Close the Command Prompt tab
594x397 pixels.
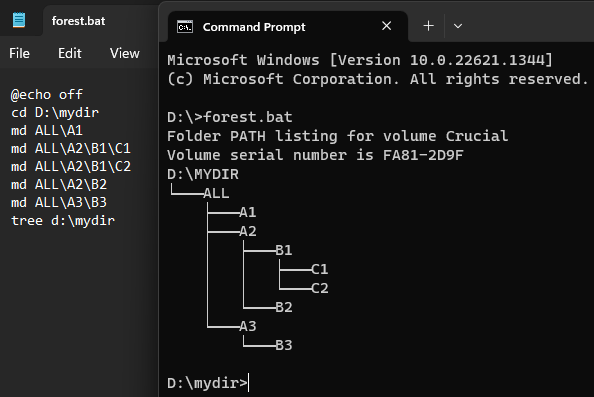point(386,26)
